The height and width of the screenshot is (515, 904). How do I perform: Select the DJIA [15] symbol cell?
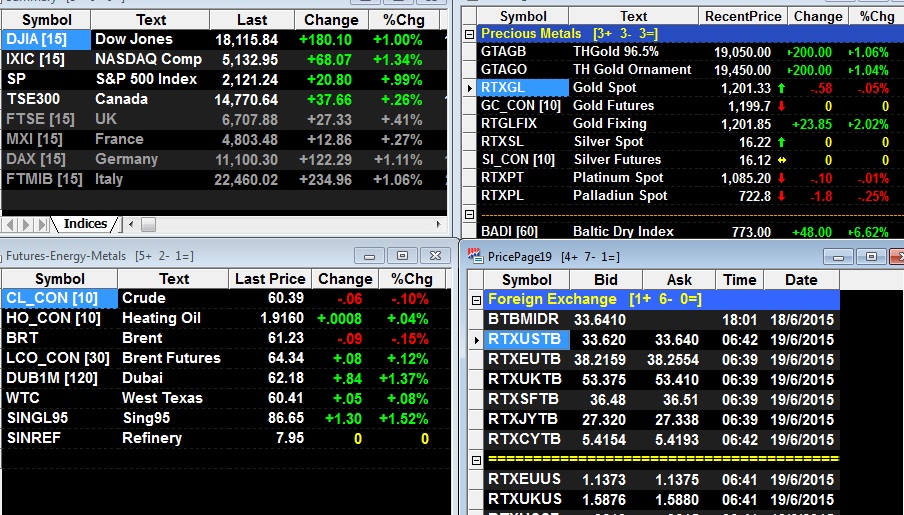[x=46, y=39]
